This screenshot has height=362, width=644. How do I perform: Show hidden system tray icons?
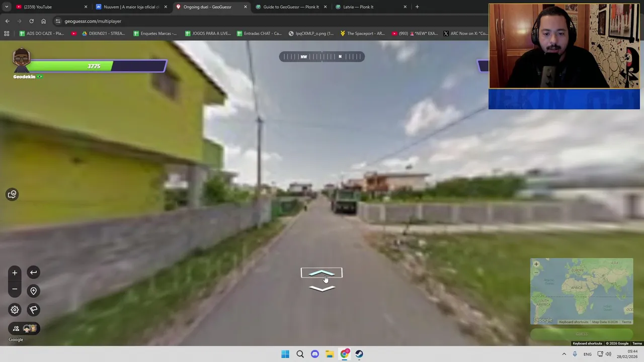click(x=563, y=354)
